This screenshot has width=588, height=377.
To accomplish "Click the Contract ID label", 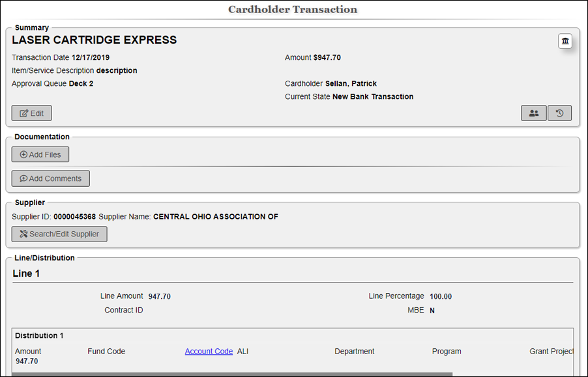I will (x=124, y=310).
